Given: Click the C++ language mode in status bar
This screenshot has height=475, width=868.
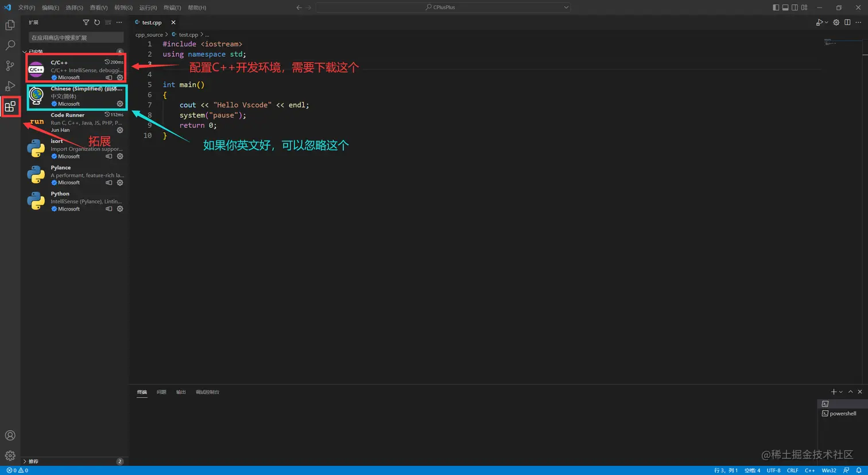Looking at the screenshot, I should click(x=809, y=470).
